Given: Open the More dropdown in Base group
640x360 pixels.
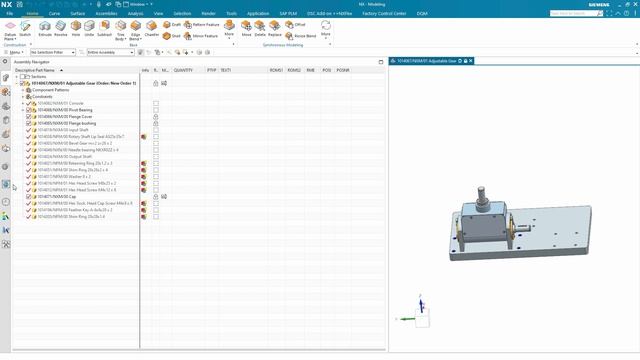Looking at the screenshot, I should click(x=229, y=29).
